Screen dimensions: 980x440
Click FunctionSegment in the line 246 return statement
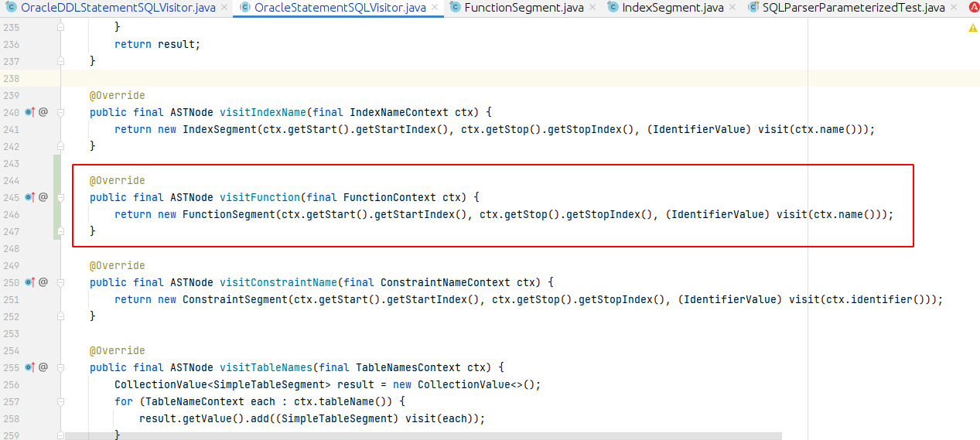click(x=229, y=214)
